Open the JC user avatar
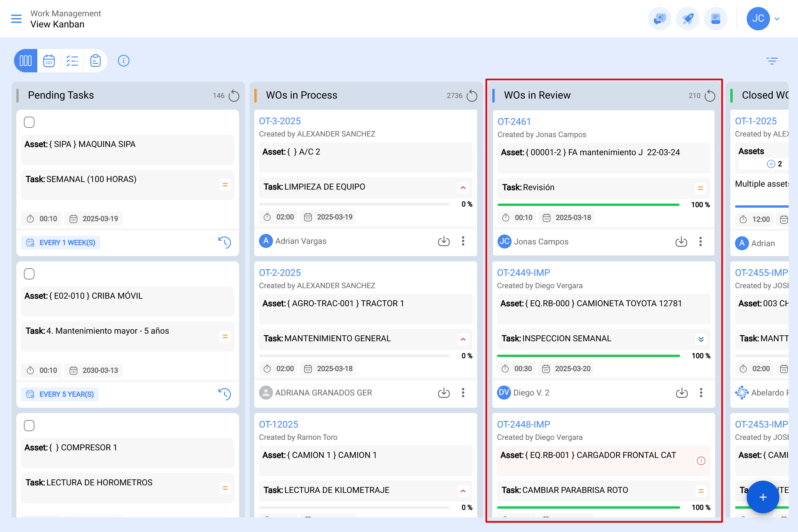798x532 pixels. click(x=758, y=19)
